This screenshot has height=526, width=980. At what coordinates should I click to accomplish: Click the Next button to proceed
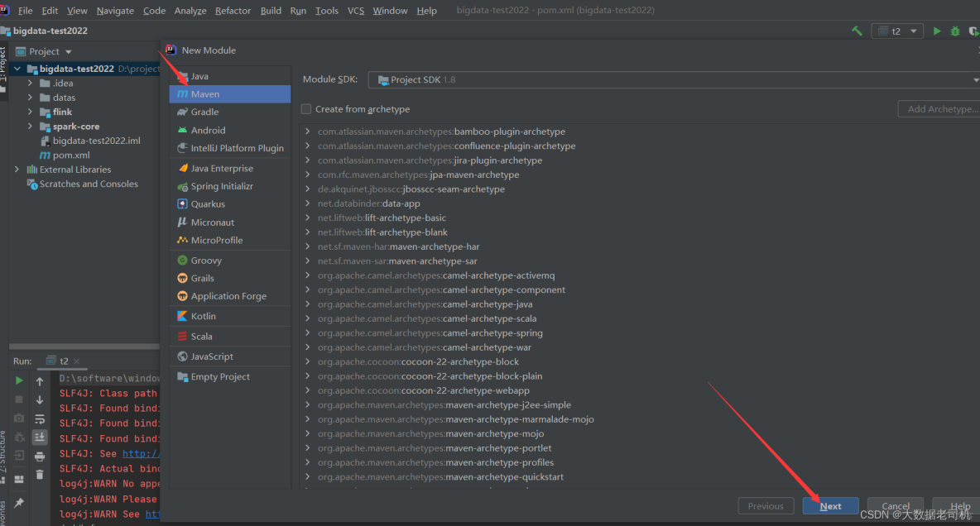tap(830, 505)
